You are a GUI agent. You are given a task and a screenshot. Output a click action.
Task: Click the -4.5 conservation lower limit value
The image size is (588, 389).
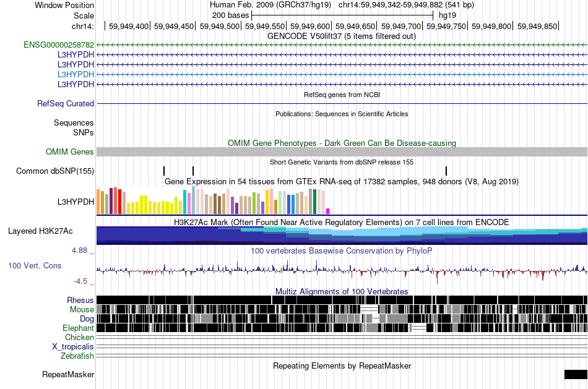click(x=80, y=281)
